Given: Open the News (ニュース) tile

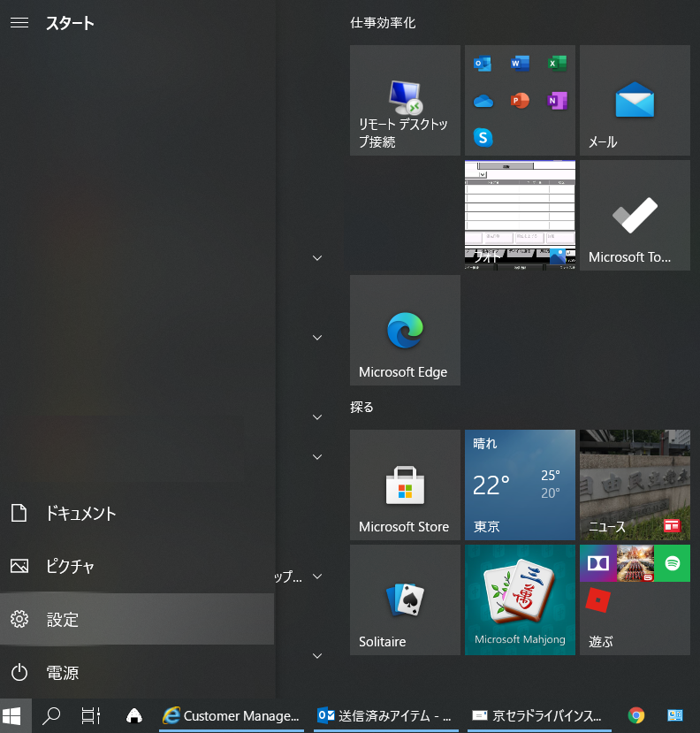Looking at the screenshot, I should click(x=635, y=485).
